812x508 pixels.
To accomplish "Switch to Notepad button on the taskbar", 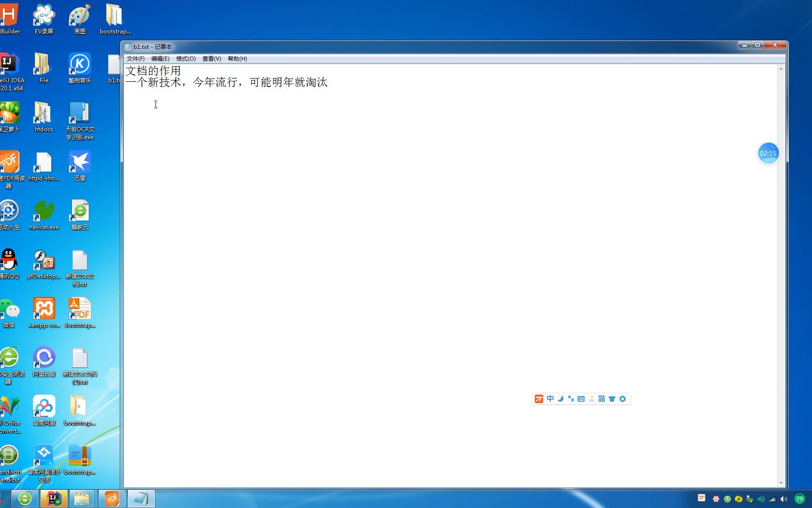I will tap(141, 499).
